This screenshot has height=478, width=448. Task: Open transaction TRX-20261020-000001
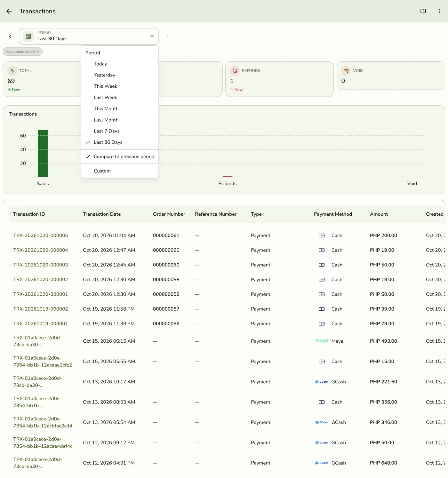[x=41, y=294]
